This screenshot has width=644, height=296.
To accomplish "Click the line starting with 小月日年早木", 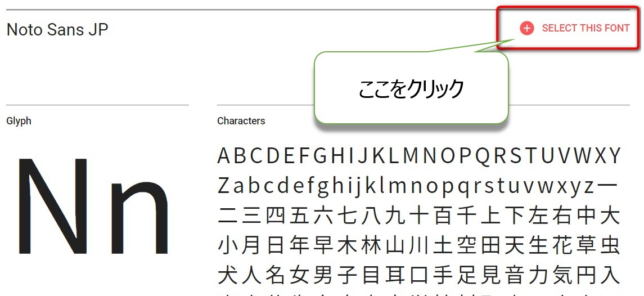I will coord(419,245).
